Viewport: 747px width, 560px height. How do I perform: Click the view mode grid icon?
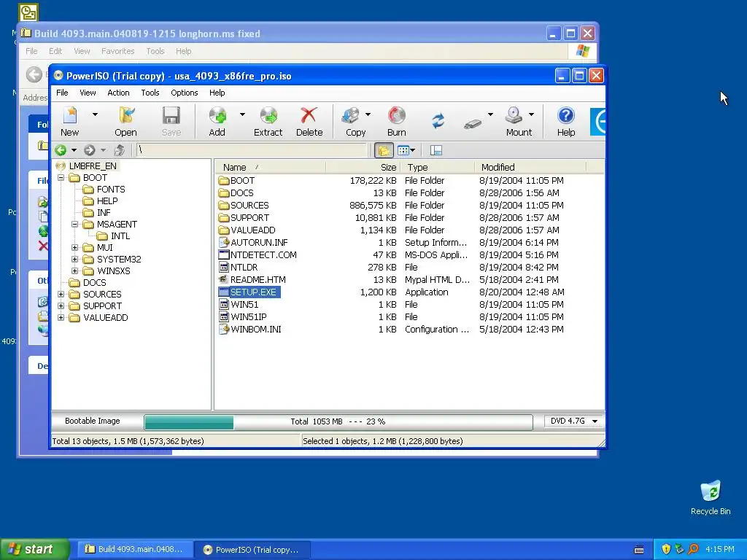(403, 150)
